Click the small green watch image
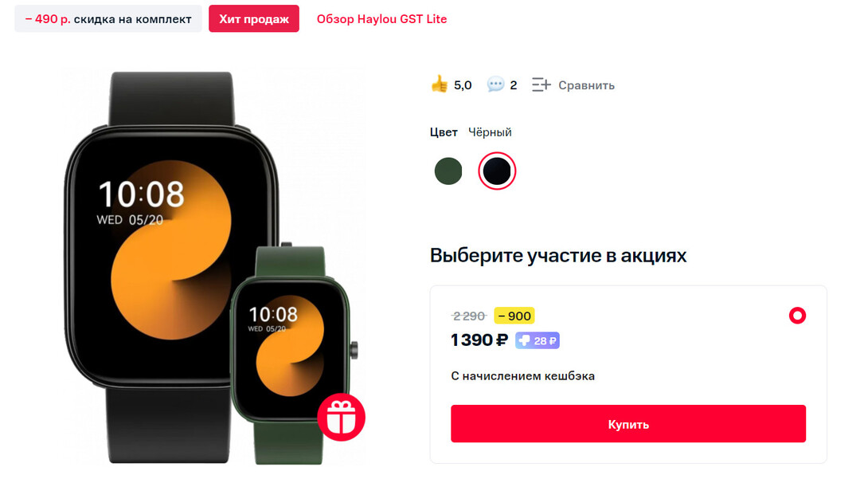The width and height of the screenshot is (868, 479). coord(293,355)
